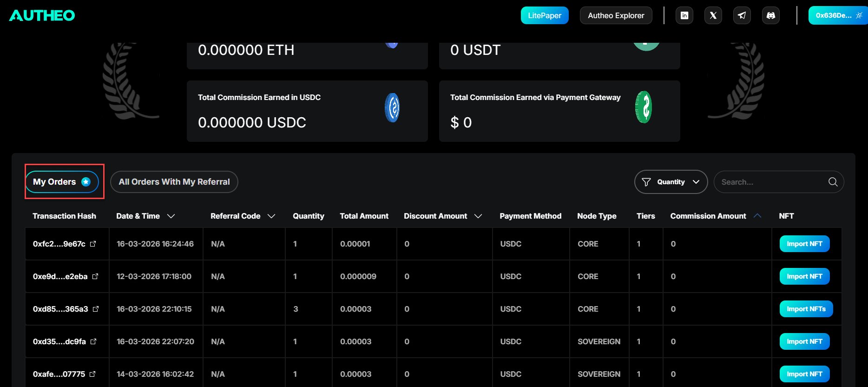Click the Quantity column header

tap(308, 216)
